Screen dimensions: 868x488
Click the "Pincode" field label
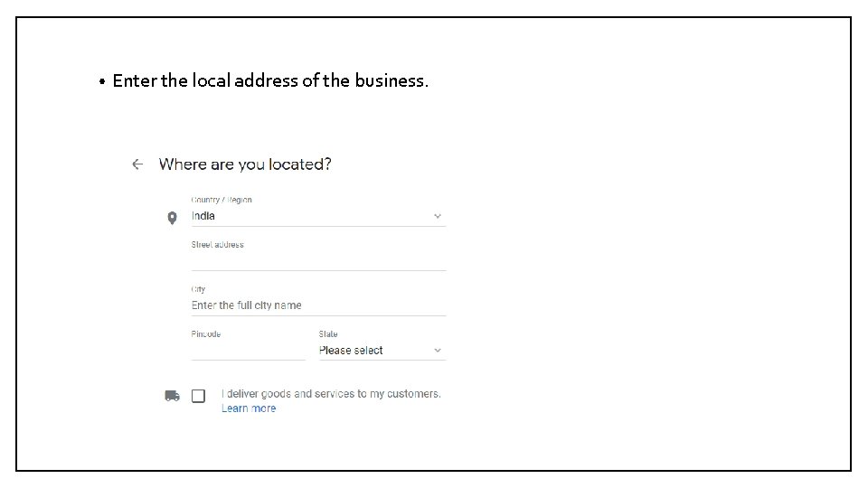click(206, 334)
